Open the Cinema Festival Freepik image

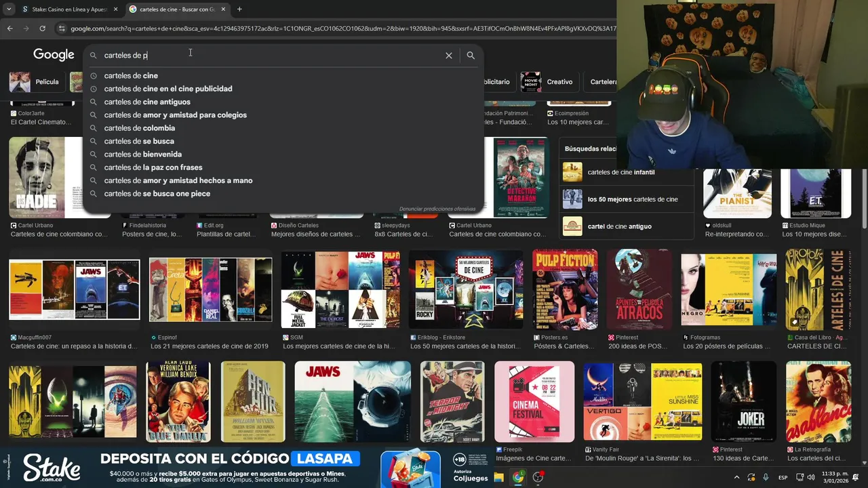534,402
